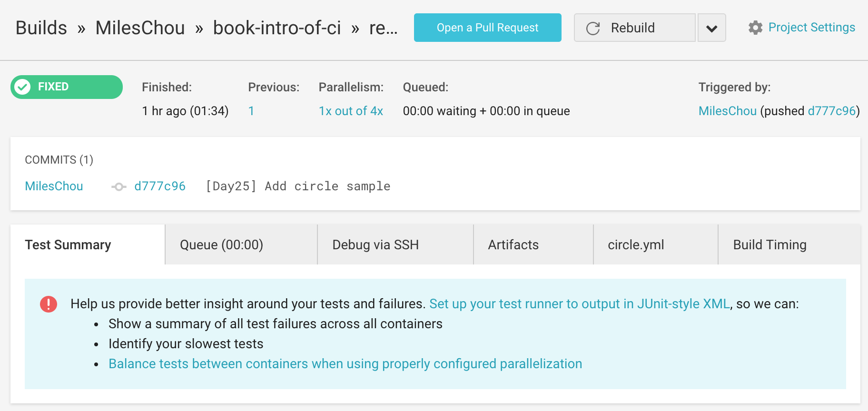Click the red exclamation alert icon
Viewport: 868px width, 411px height.
(x=49, y=304)
